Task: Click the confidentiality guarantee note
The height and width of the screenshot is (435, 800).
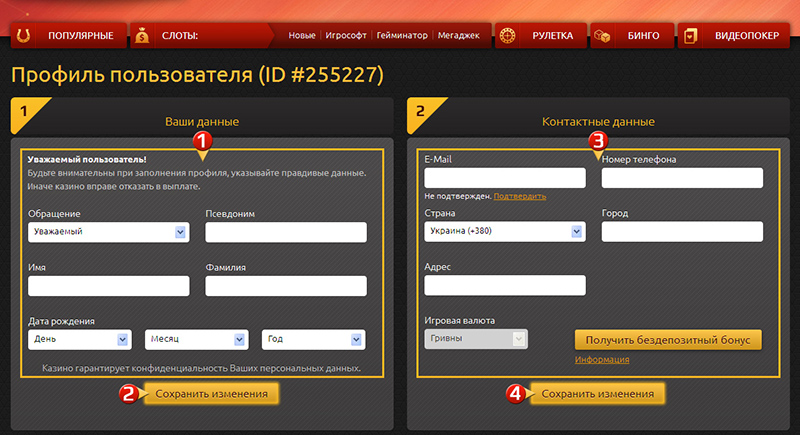Action: (x=201, y=368)
